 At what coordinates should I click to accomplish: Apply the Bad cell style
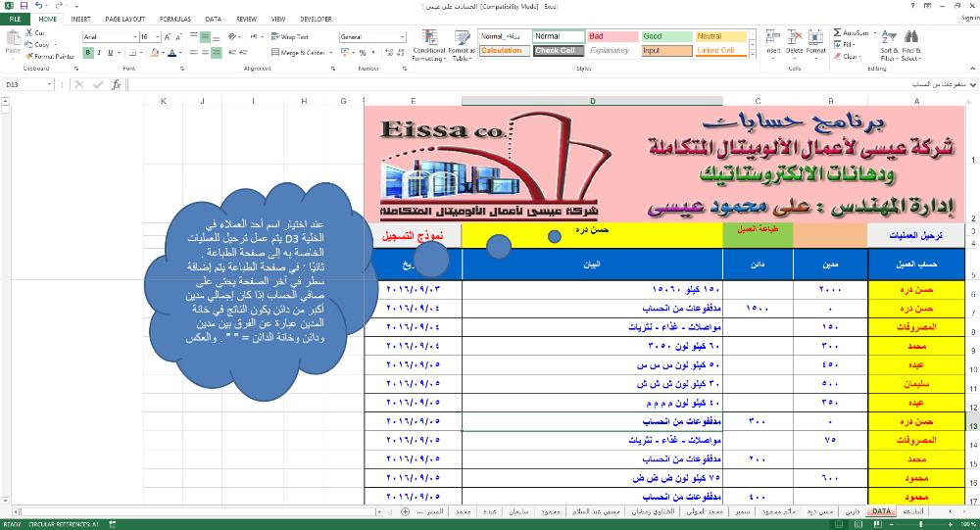[612, 36]
